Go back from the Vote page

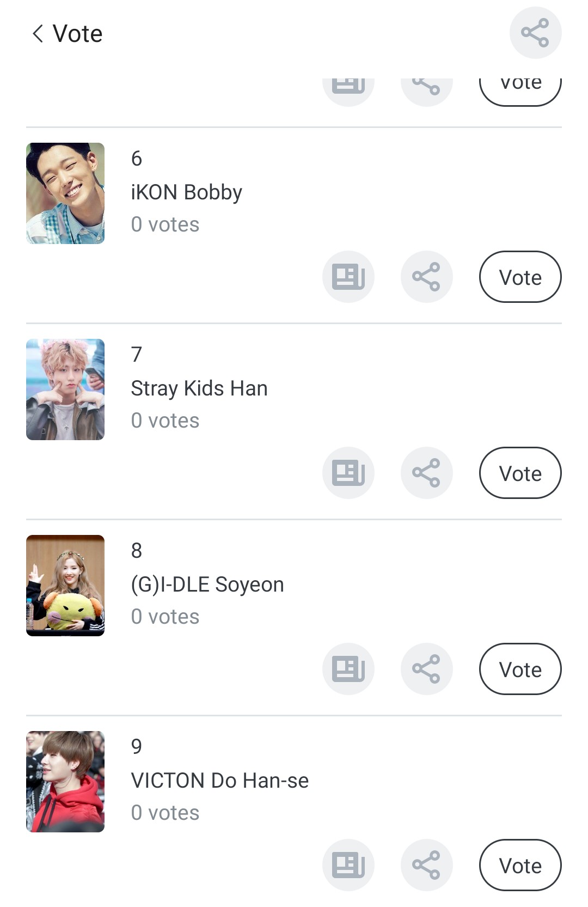tap(38, 34)
